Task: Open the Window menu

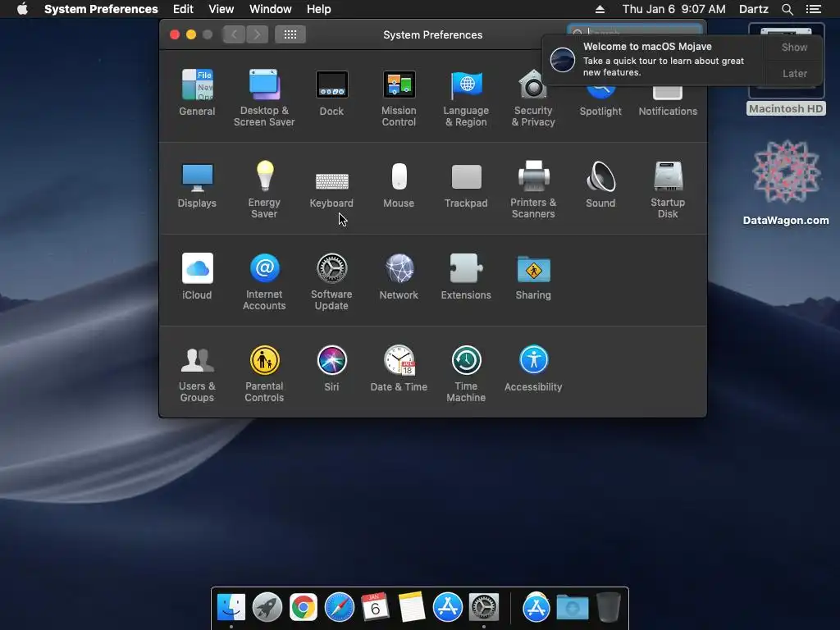Action: tap(271, 9)
